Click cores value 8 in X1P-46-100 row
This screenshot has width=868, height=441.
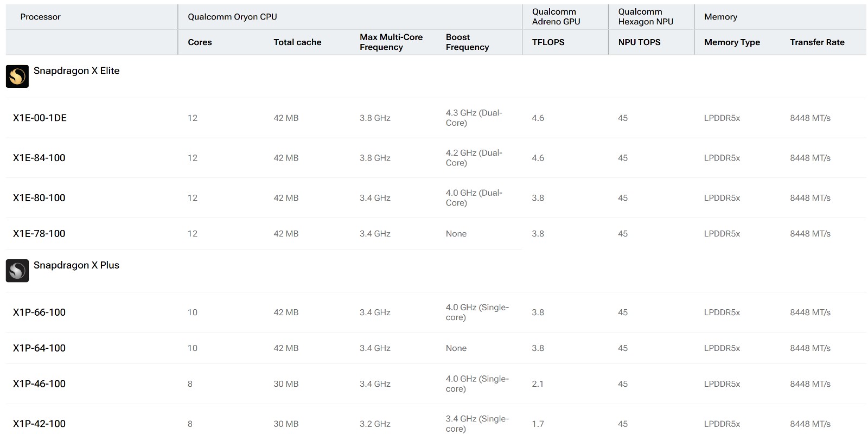pyautogui.click(x=190, y=384)
